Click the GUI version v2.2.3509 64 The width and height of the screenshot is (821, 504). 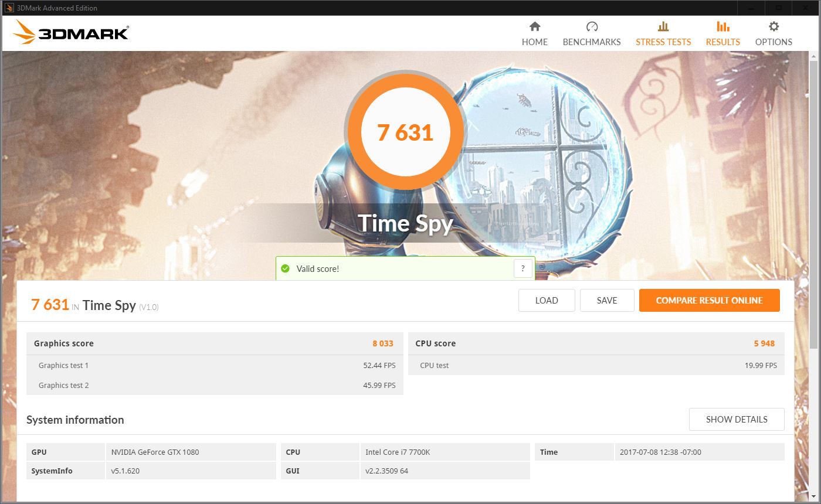386,471
